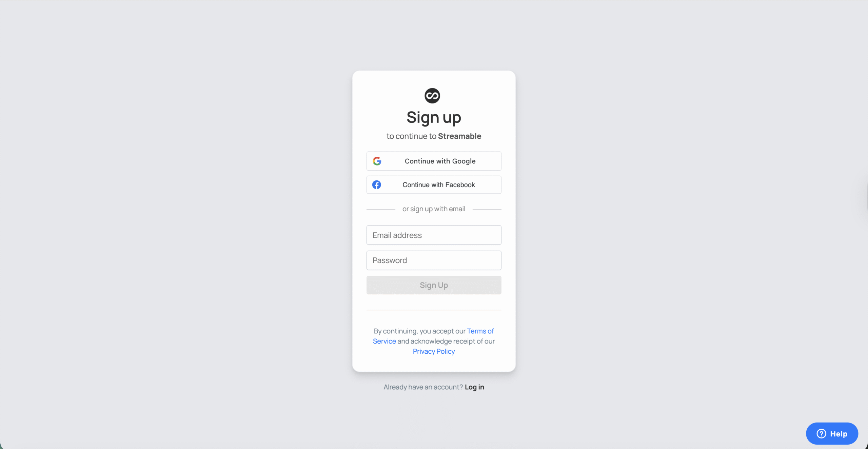Click the Sign up heading
This screenshot has height=449, width=868.
point(434,117)
